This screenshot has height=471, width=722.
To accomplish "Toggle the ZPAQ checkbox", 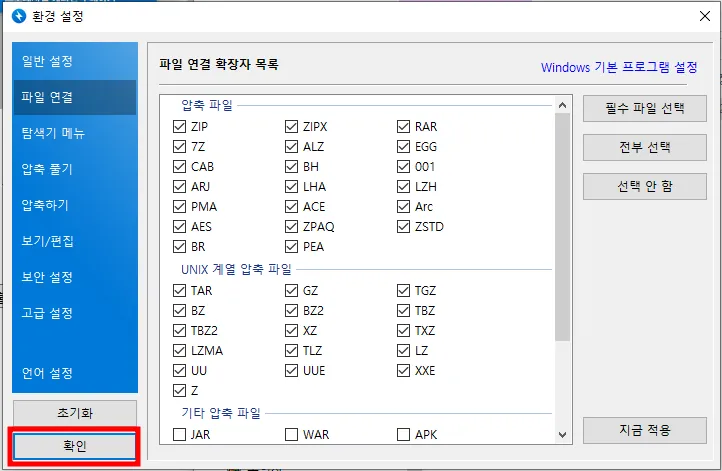I will point(291,227).
